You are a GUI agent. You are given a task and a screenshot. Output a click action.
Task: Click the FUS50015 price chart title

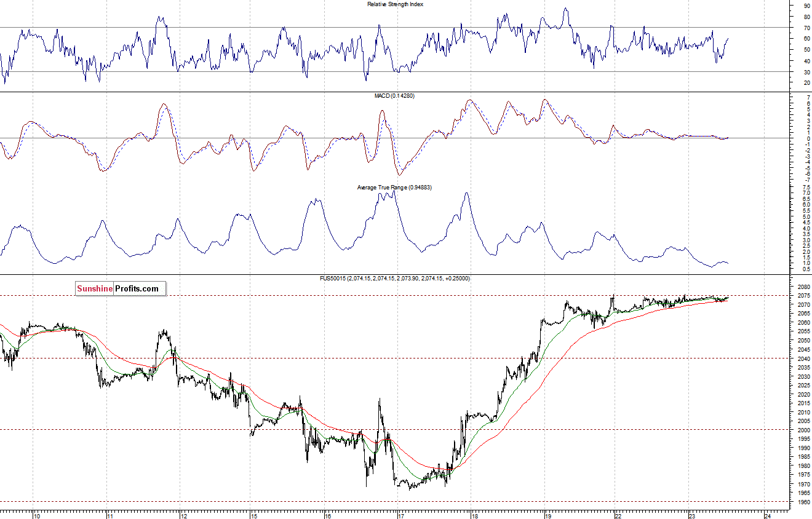(x=395, y=279)
